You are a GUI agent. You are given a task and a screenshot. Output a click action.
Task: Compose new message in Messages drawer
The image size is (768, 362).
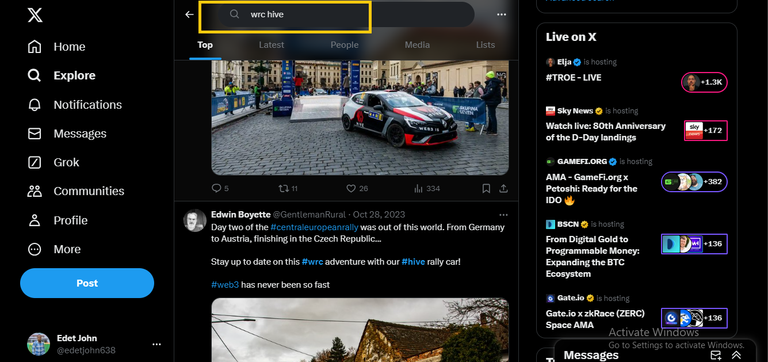pos(716,355)
